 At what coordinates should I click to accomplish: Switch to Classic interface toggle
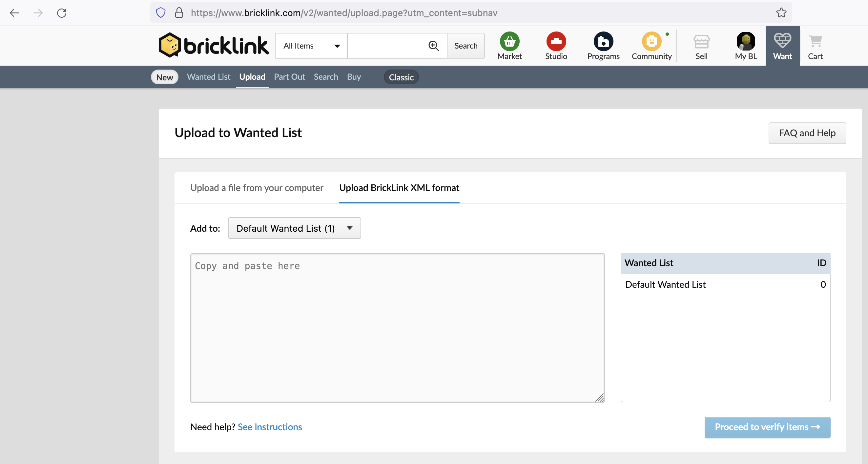click(x=401, y=77)
